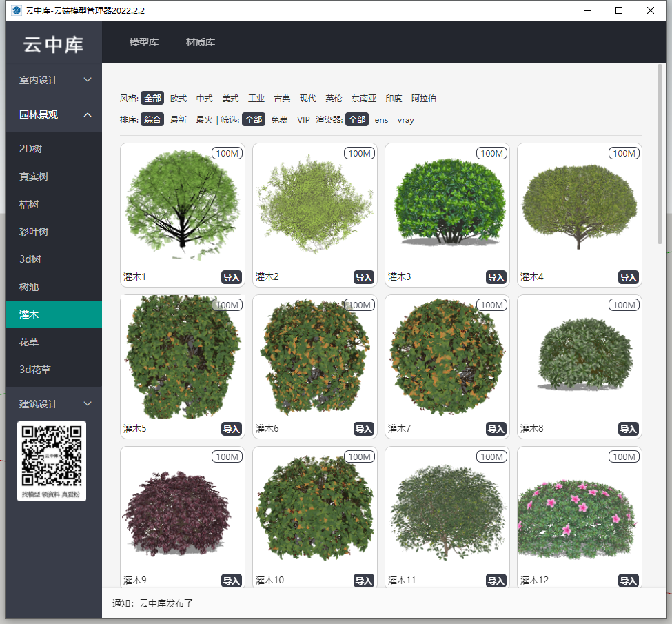Image resolution: width=672 pixels, height=624 pixels.
Task: Filter by 现代 style
Action: [307, 98]
